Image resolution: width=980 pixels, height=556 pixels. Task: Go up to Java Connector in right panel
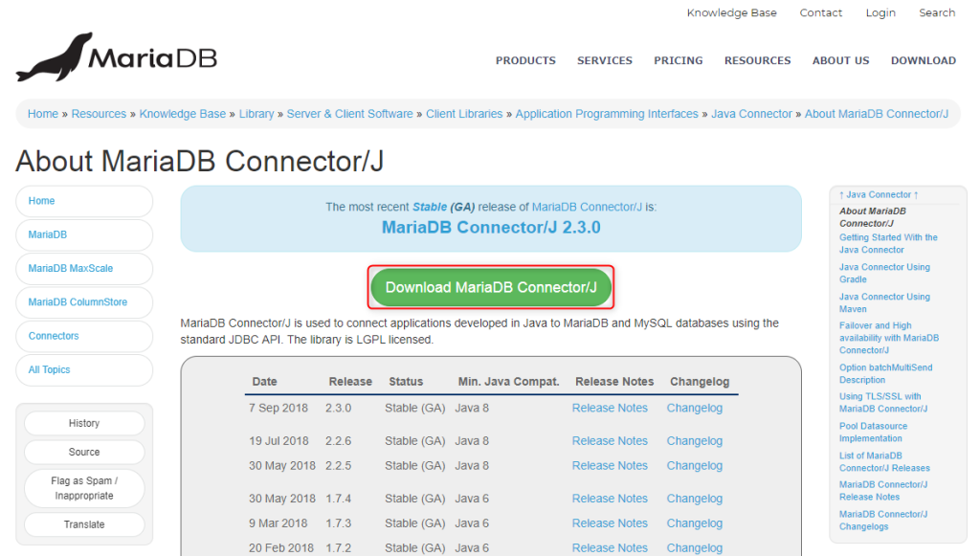pos(879,195)
